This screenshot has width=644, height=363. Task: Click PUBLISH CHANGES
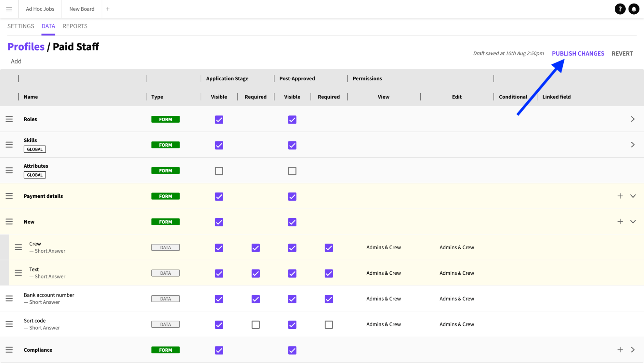coord(578,54)
